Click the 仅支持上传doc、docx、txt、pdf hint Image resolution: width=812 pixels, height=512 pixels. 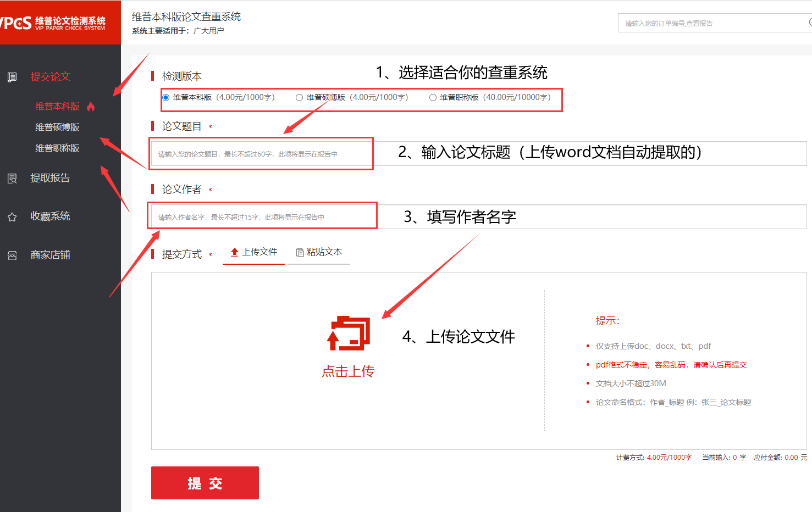tap(654, 346)
